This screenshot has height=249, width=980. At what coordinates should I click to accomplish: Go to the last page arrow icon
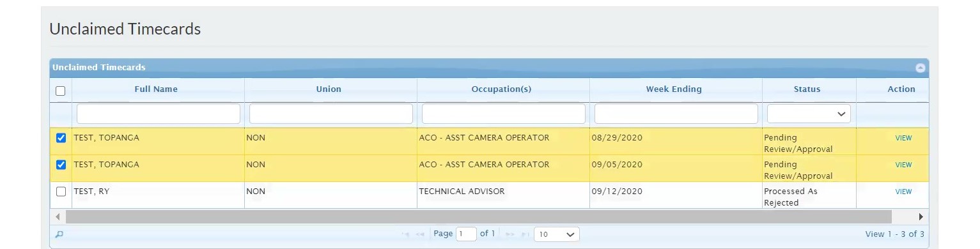point(524,234)
